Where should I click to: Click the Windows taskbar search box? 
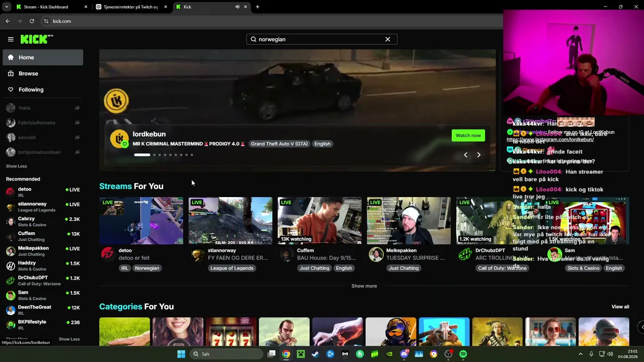[226, 354]
